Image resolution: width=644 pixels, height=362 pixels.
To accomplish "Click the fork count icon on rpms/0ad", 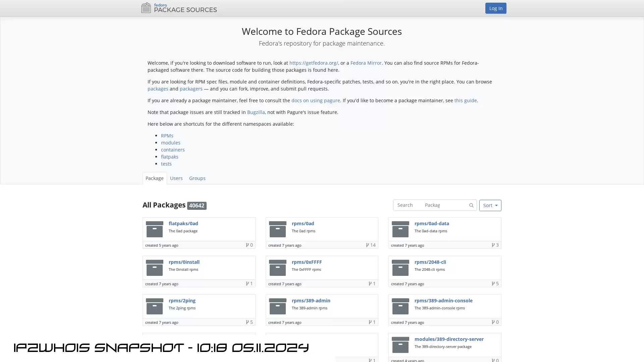I will pos(368,245).
